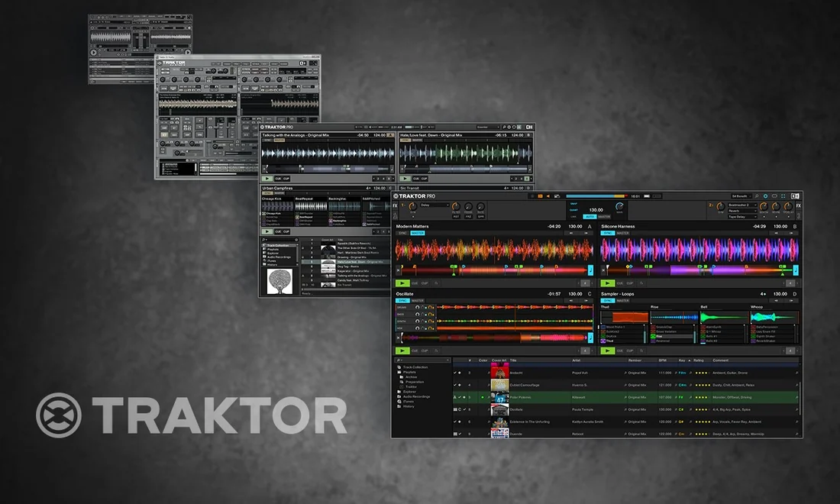Click CUE on the middle window's Talking with the Analogs deck

(x=278, y=179)
